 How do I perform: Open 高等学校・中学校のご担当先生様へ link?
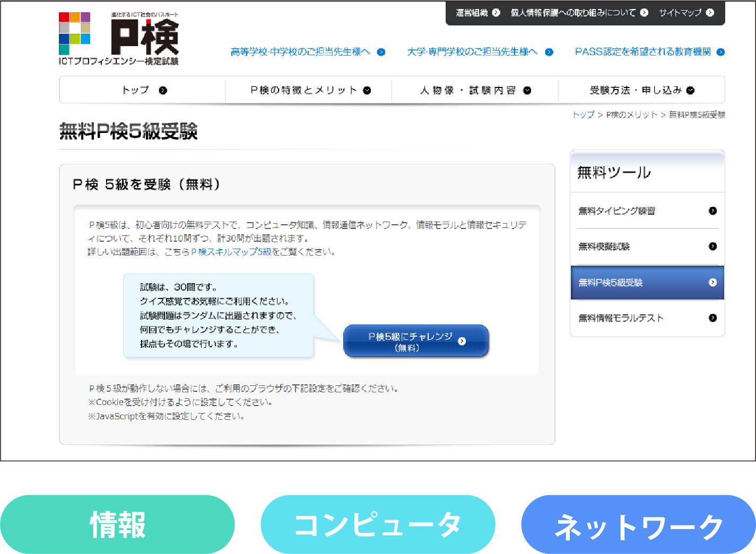click(x=300, y=52)
